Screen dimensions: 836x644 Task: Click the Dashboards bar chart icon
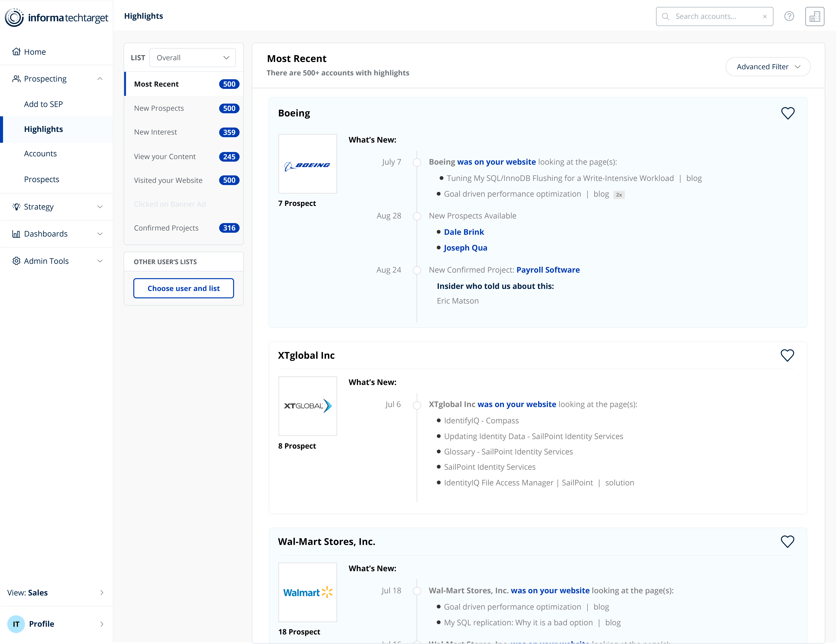pos(16,234)
